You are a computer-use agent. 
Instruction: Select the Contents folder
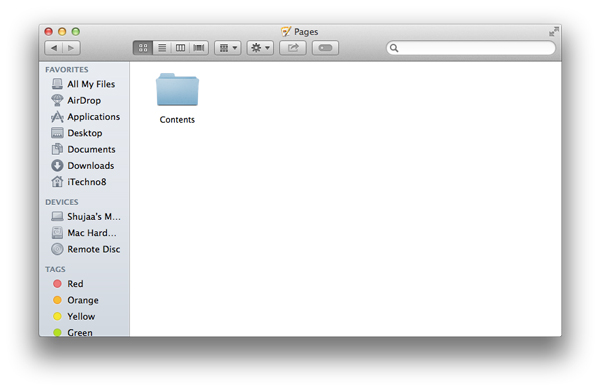click(x=177, y=90)
